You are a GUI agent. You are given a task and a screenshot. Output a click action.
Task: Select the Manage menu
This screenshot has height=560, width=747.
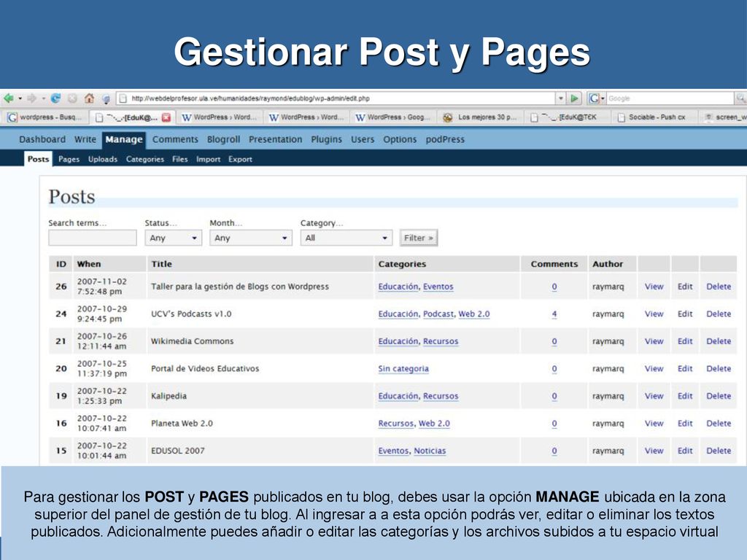click(124, 139)
